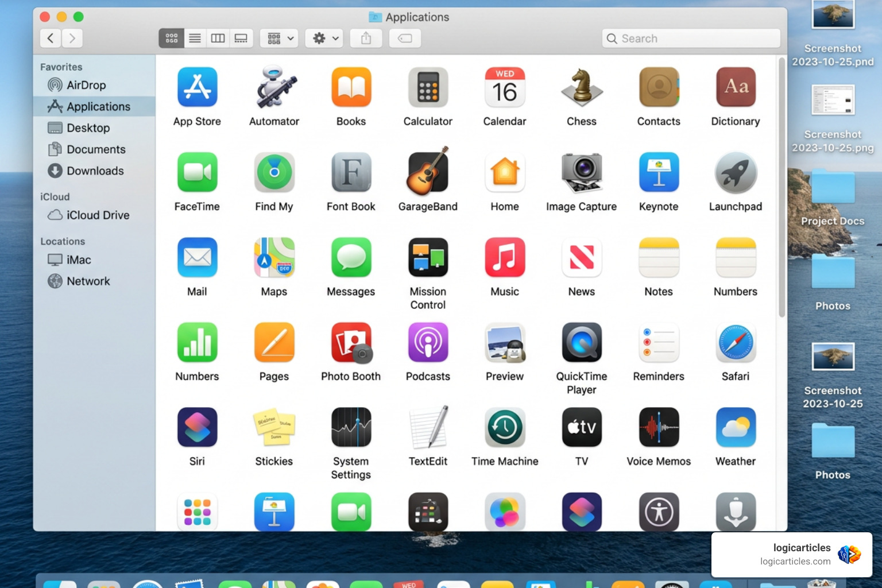This screenshot has width=882, height=588.
Task: Launch GarageBand
Action: pyautogui.click(x=428, y=172)
